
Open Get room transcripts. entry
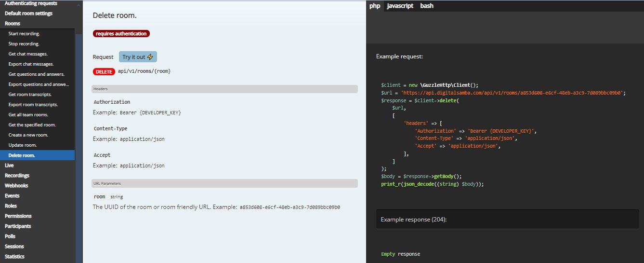click(30, 95)
